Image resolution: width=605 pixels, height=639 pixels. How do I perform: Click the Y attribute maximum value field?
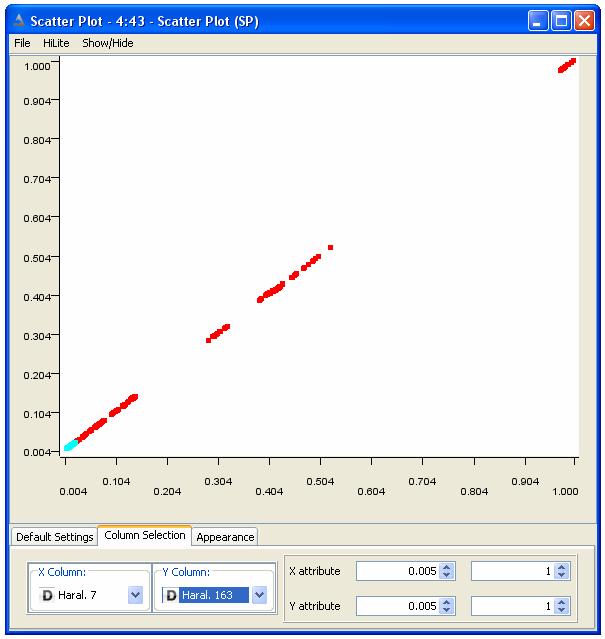click(511, 606)
